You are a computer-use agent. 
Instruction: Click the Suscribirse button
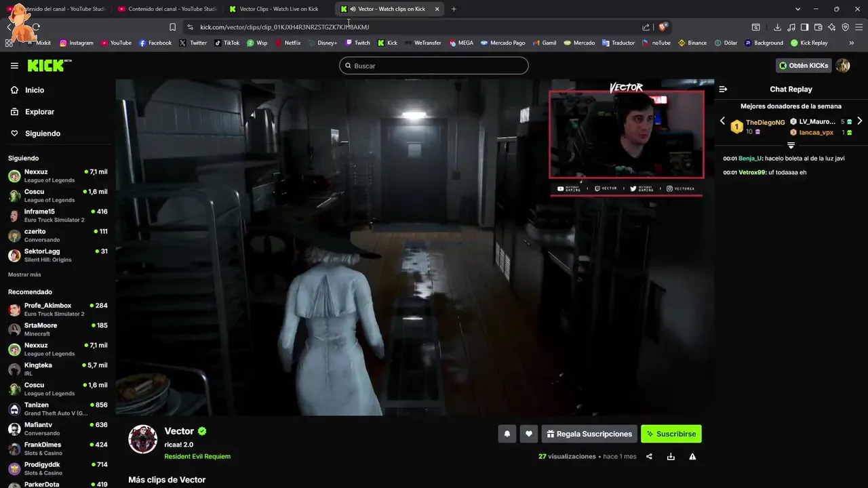(x=671, y=434)
